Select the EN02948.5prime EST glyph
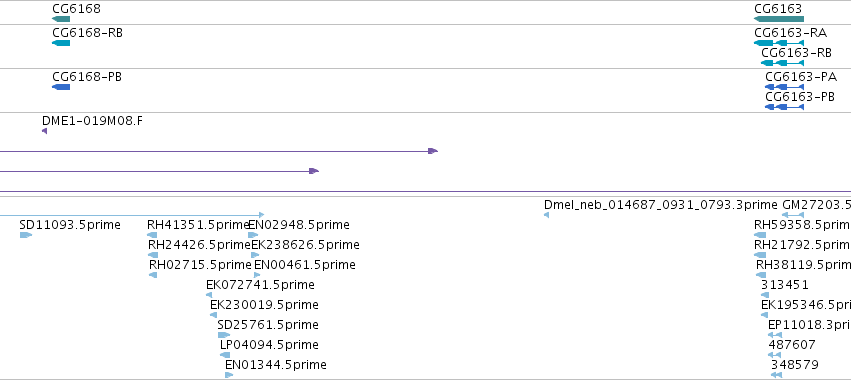The width and height of the screenshot is (851, 380). coord(253,235)
